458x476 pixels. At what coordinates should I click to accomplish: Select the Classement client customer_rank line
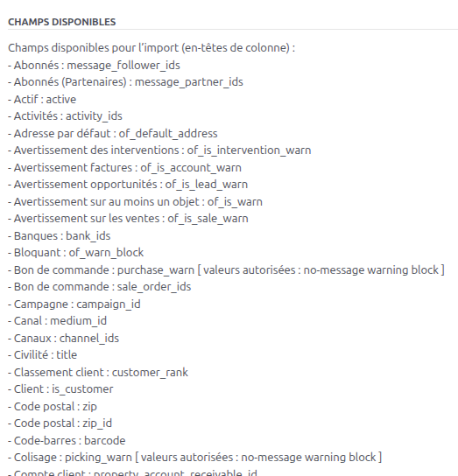pyautogui.click(x=98, y=373)
